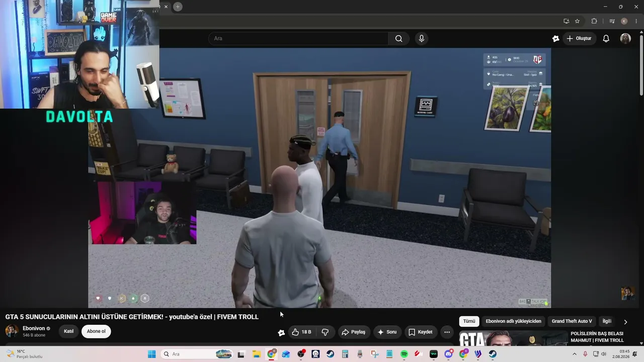The height and width of the screenshot is (362, 644).
Task: Open the Ebonivon channel avatar
Action: (x=12, y=331)
